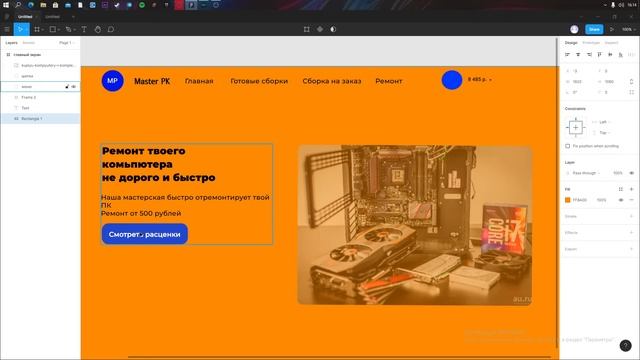
Task: Click the Align right icon
Action: click(589, 54)
